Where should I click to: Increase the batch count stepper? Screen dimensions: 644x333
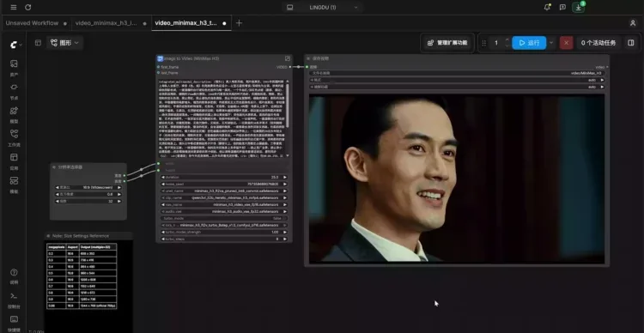[507, 39]
